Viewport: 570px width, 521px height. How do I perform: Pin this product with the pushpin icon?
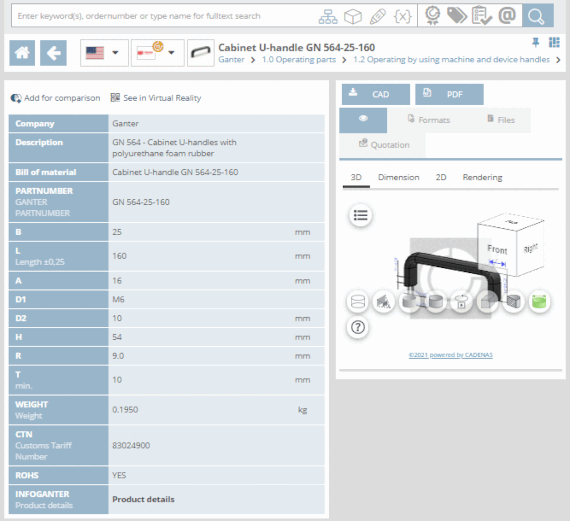click(x=535, y=43)
